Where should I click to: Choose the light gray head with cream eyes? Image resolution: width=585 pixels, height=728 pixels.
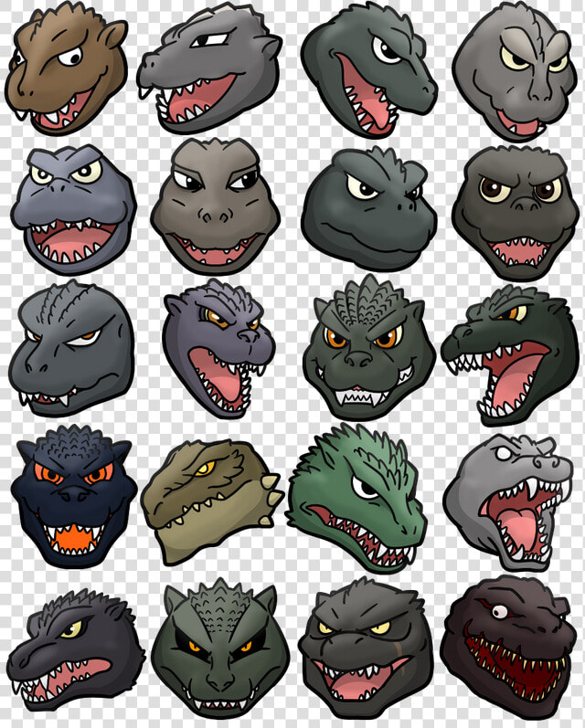515,71
